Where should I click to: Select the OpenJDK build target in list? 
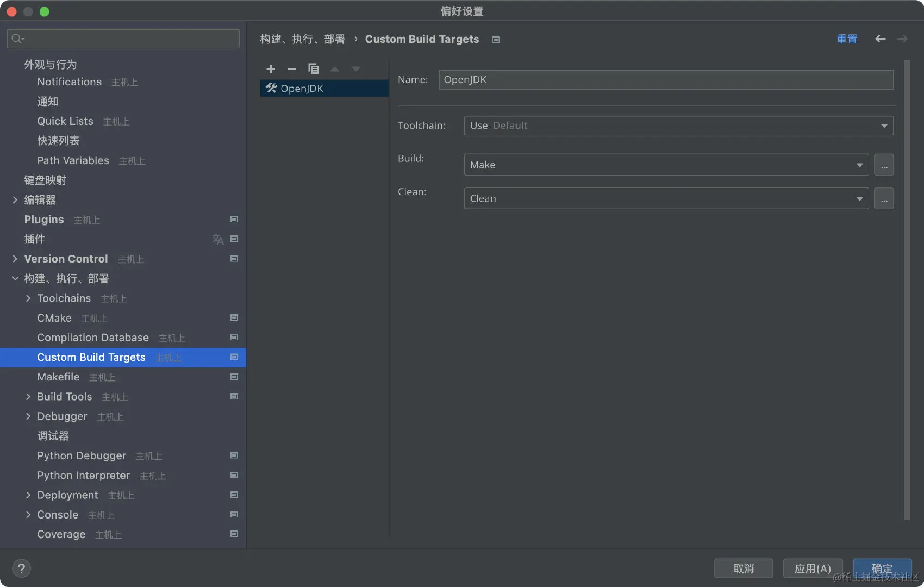pos(324,88)
